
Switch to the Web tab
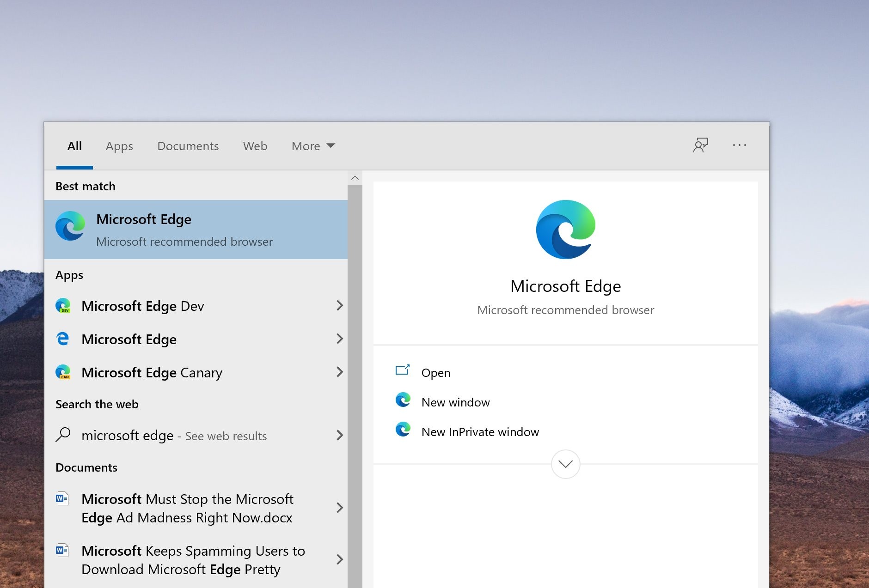(x=255, y=146)
